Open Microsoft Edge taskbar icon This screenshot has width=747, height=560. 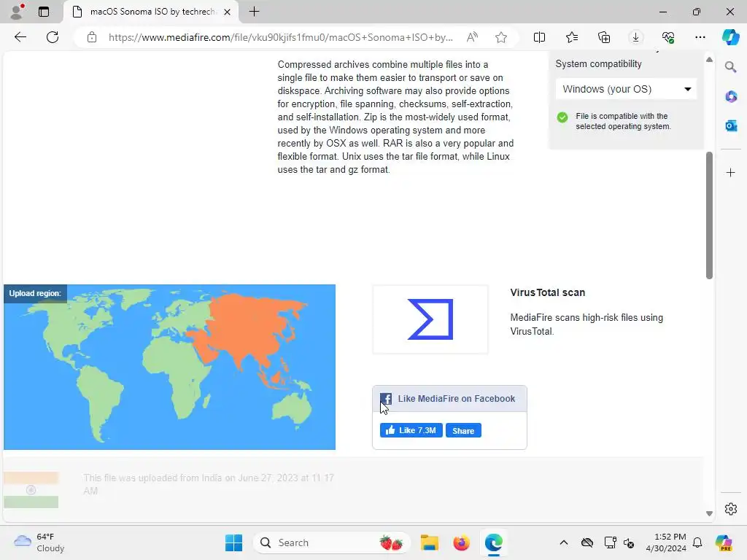click(x=494, y=542)
